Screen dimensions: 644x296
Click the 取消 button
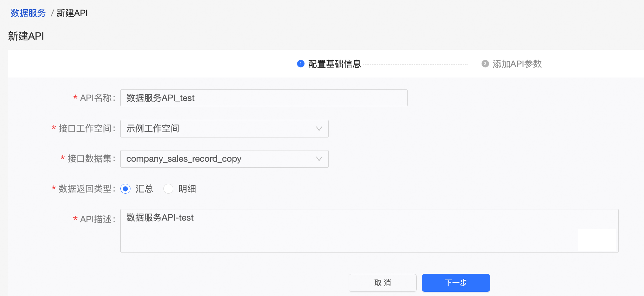point(383,283)
